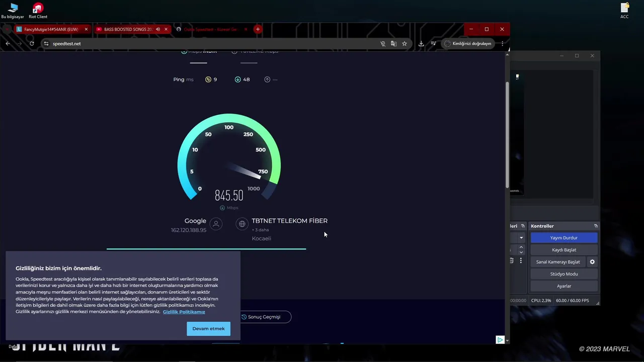Click the globe server icon
Image resolution: width=644 pixels, height=362 pixels.
(242, 224)
